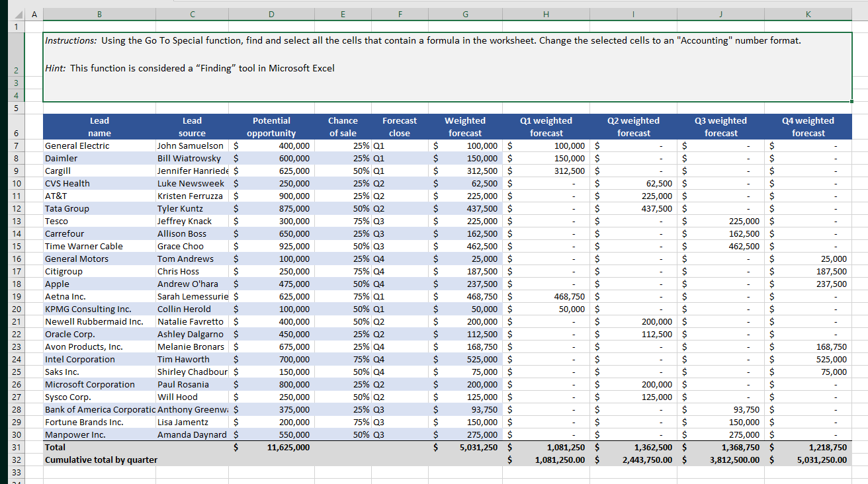The width and height of the screenshot is (868, 484).
Task: Click lead source 'Luke Newsweek'
Action: coord(193,183)
